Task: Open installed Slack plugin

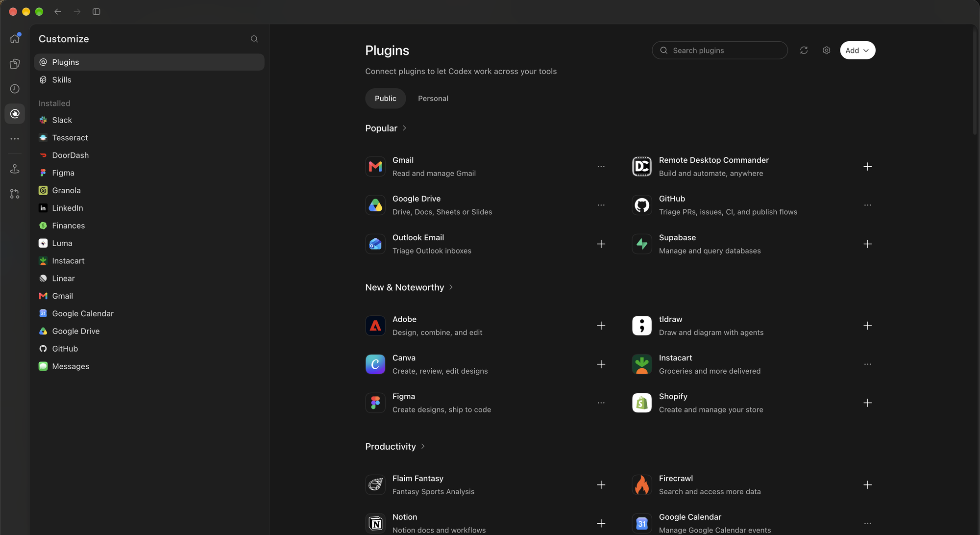Action: [149, 120]
